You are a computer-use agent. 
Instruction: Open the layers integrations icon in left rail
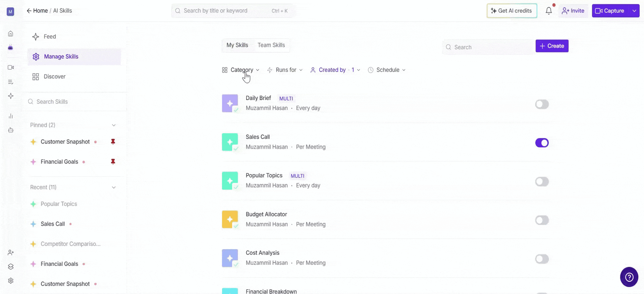click(x=11, y=267)
